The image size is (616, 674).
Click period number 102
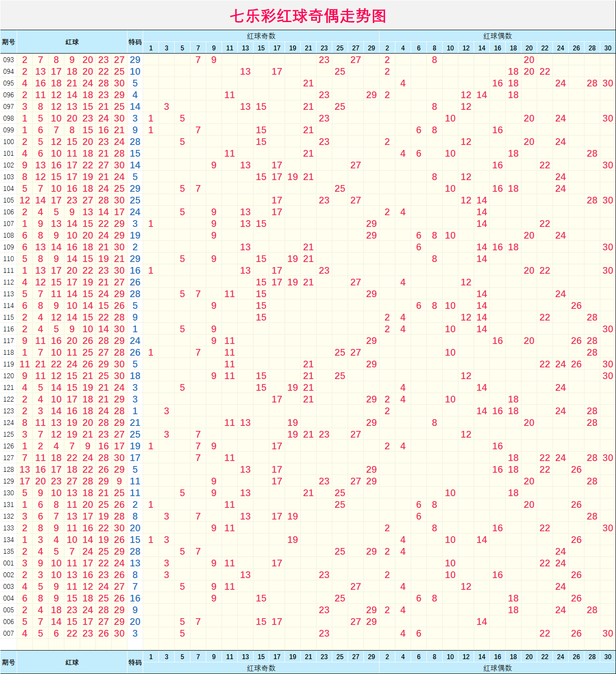click(x=9, y=165)
